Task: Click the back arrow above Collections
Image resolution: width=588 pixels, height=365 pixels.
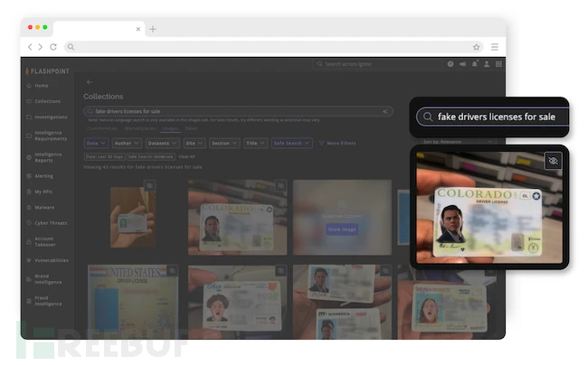Action: tap(90, 82)
